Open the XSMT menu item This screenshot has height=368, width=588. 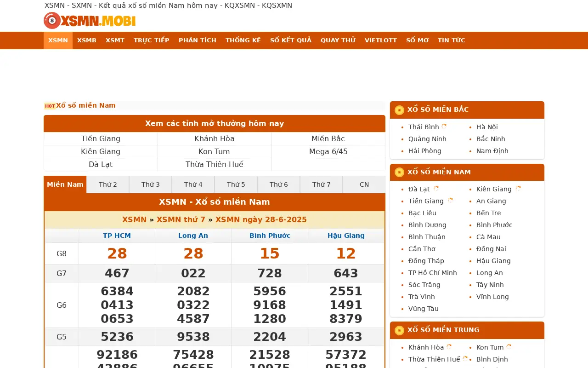(x=115, y=40)
